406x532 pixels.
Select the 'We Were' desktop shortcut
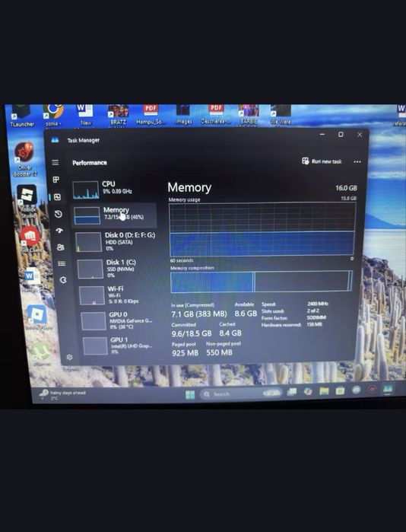281,115
